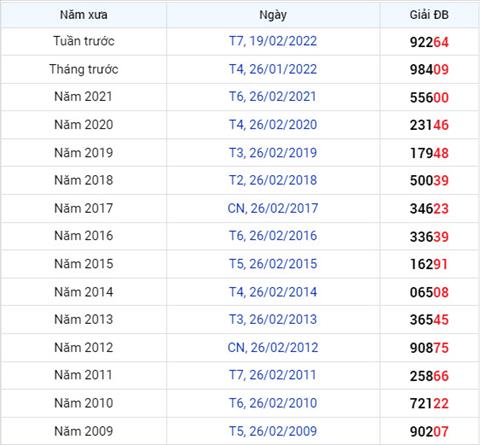The image size is (480, 445).
Task: Open the T6, 26/02/2016 date link
Action: click(273, 236)
